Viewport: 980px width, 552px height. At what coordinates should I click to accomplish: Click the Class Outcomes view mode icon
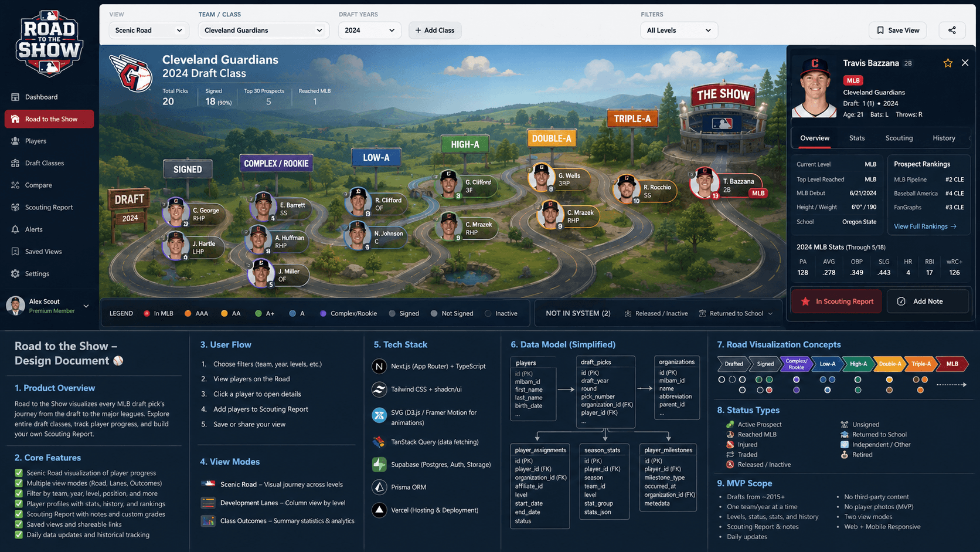[x=208, y=521]
